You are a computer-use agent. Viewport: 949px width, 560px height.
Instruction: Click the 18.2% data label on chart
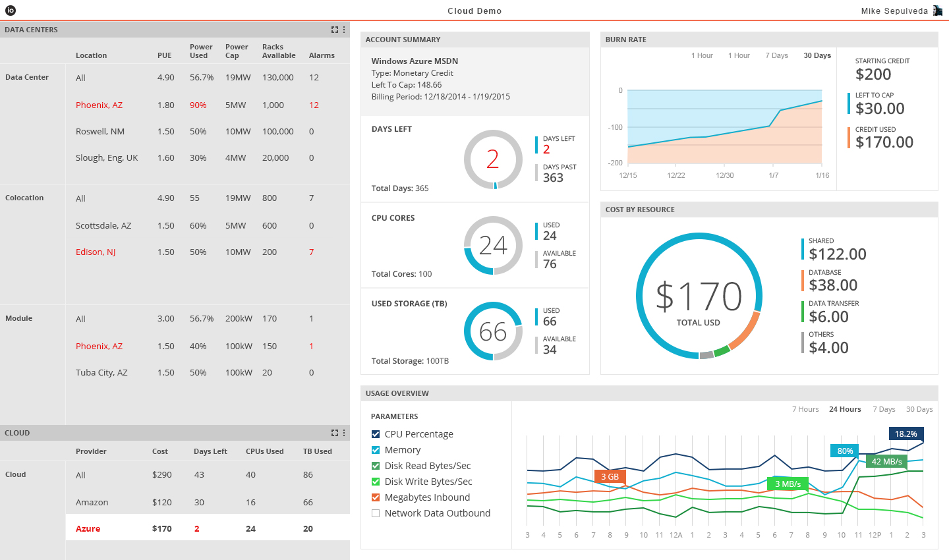906,434
